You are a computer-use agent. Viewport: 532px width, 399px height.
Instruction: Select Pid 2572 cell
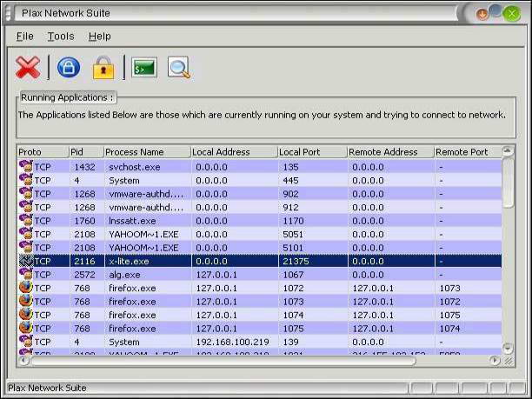point(87,274)
